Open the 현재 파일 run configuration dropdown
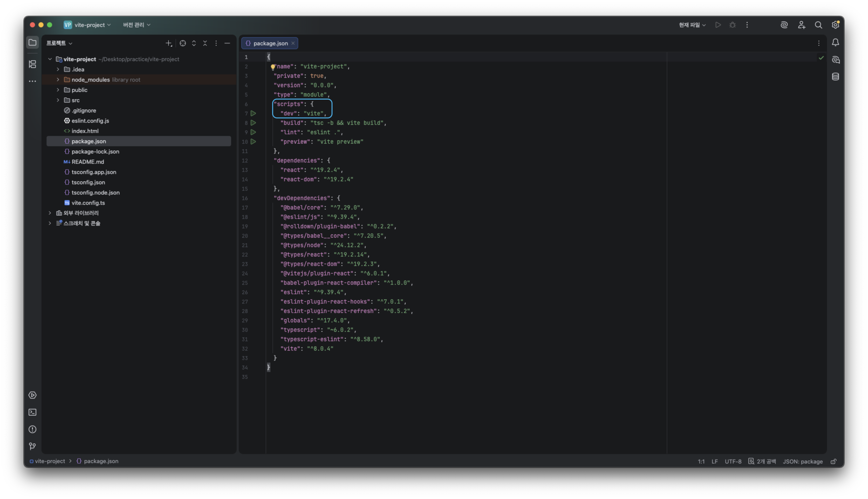 (x=692, y=25)
